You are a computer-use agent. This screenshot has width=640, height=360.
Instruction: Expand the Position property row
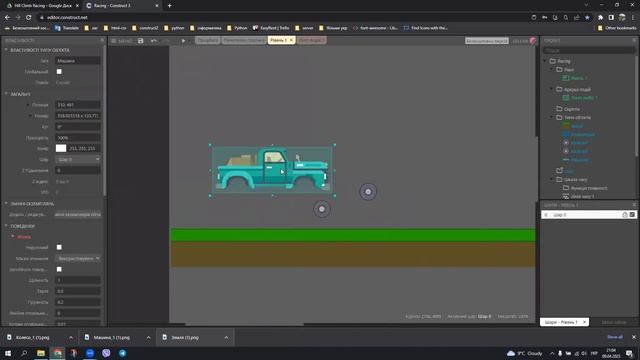(28, 105)
